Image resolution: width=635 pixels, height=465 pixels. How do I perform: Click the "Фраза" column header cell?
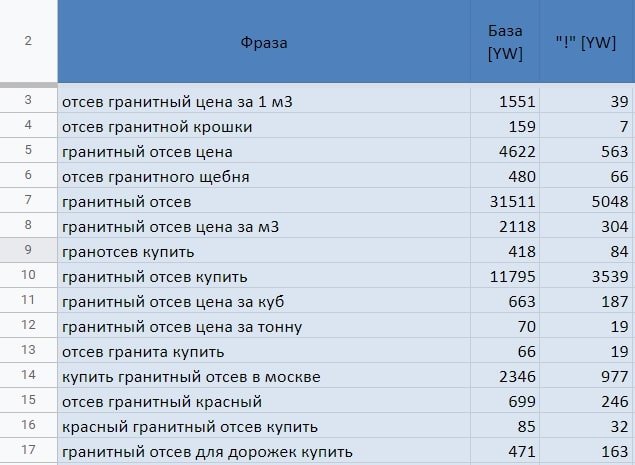point(264,42)
